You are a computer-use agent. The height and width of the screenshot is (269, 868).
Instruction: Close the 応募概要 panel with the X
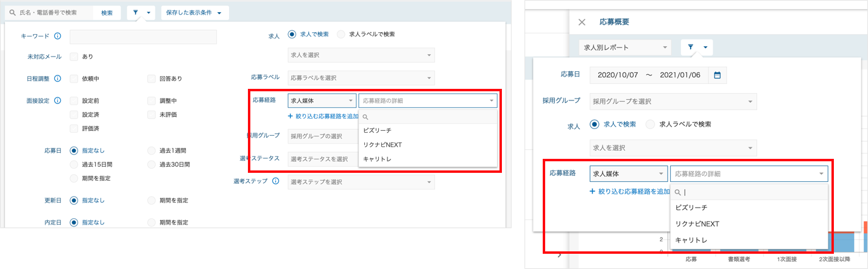tap(582, 22)
